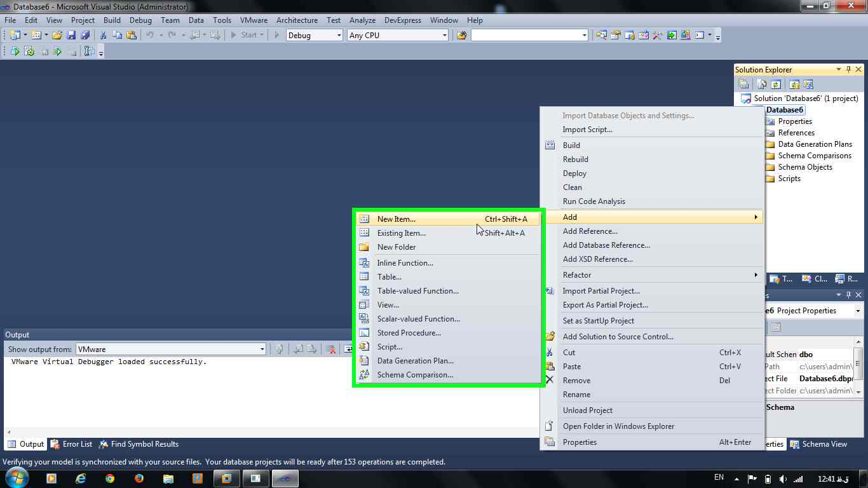Click the Open File folder icon in toolbar
Image resolution: width=868 pixels, height=488 pixels.
click(x=57, y=36)
